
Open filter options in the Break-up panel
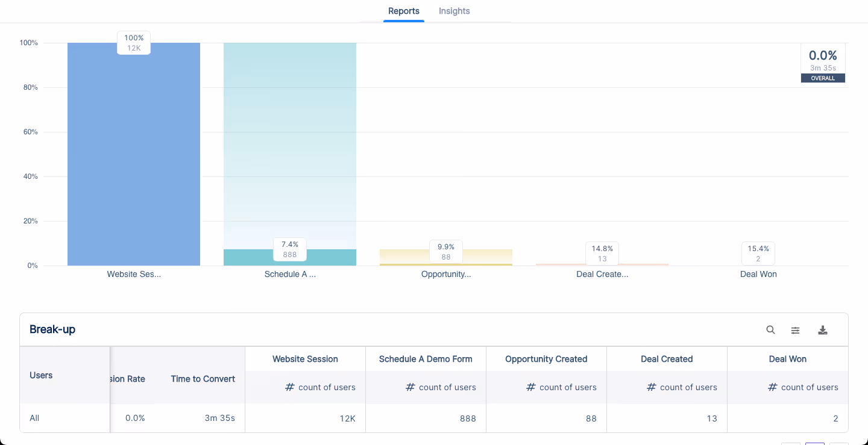tap(795, 330)
